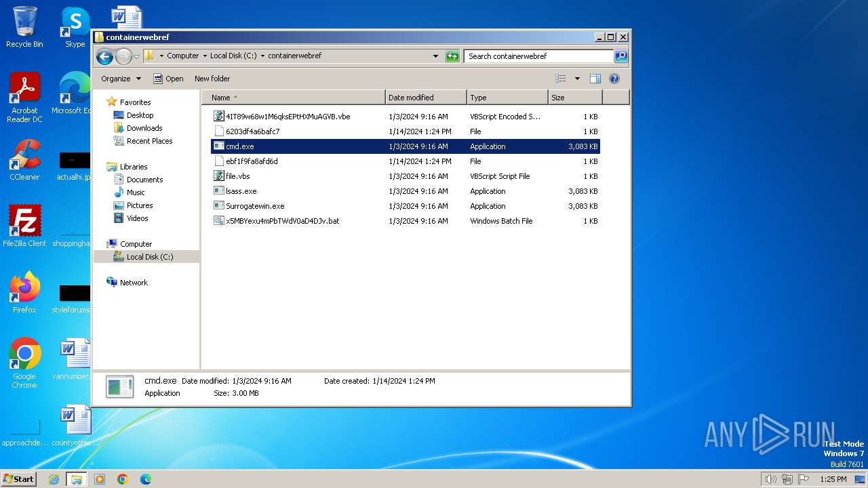The width and height of the screenshot is (868, 488).
Task: Open the Videos library
Action: 137,218
